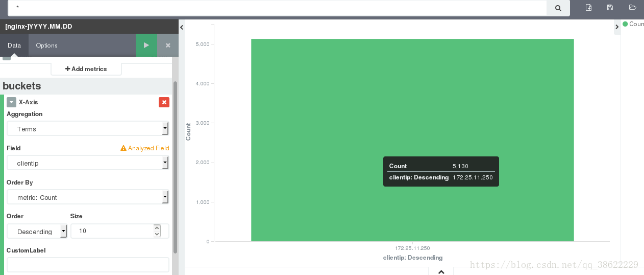Click the 5,000 y-axis tick label
644x275 pixels.
(203, 44)
